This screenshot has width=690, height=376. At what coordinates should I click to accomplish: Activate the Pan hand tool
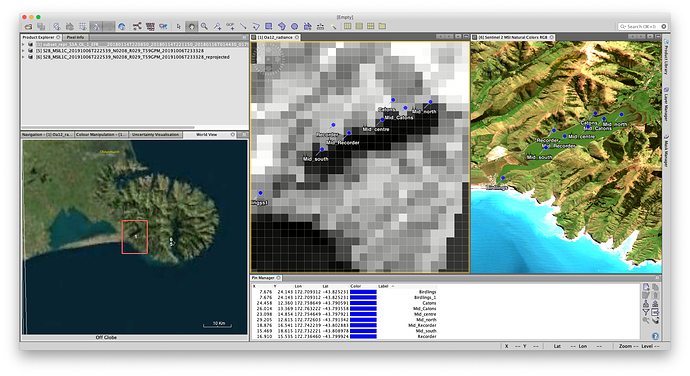pyautogui.click(x=191, y=26)
